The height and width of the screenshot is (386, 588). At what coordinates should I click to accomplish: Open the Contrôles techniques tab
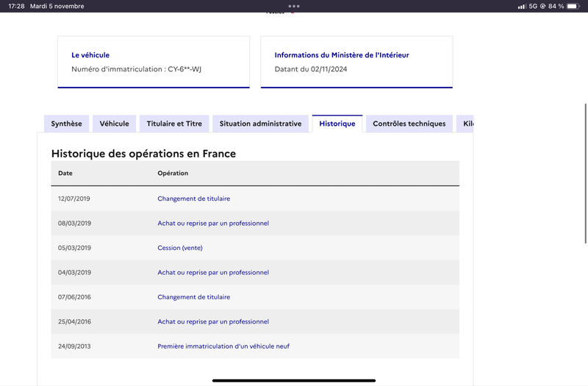point(409,124)
